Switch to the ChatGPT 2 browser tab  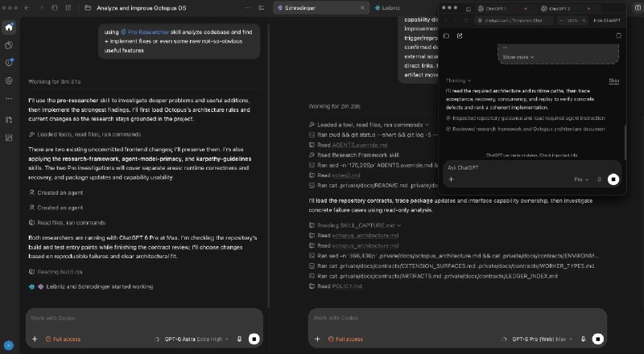click(559, 9)
